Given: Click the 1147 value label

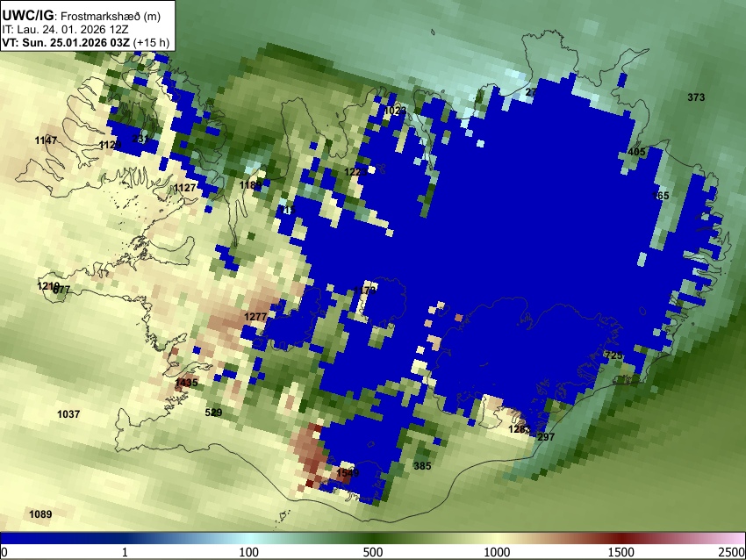Looking at the screenshot, I should 47,140.
